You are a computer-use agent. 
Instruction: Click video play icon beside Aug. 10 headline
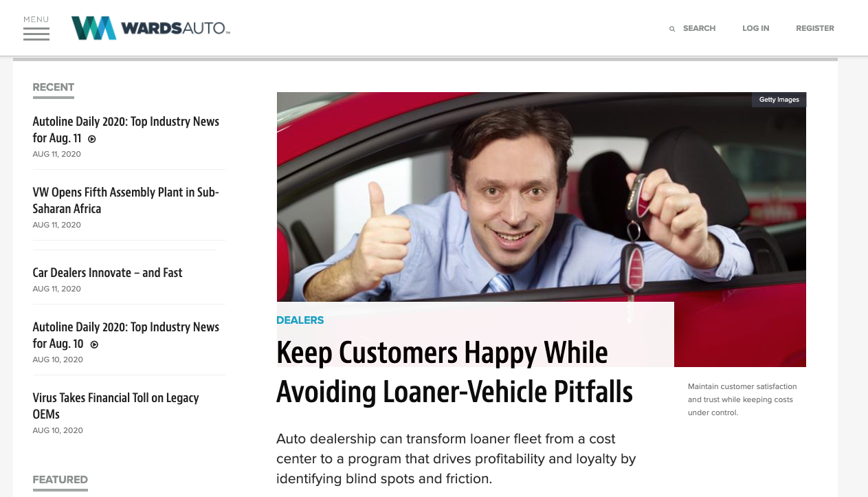(x=94, y=344)
